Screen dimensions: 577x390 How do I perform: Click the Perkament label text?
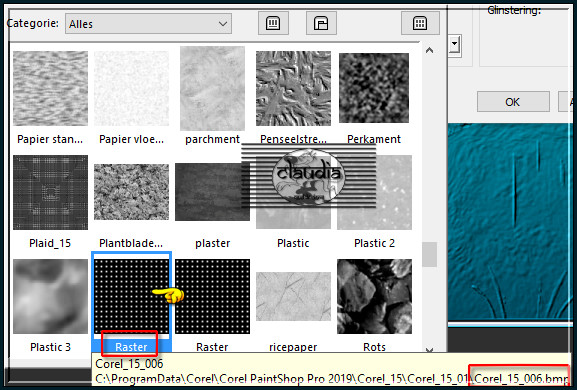click(x=374, y=139)
